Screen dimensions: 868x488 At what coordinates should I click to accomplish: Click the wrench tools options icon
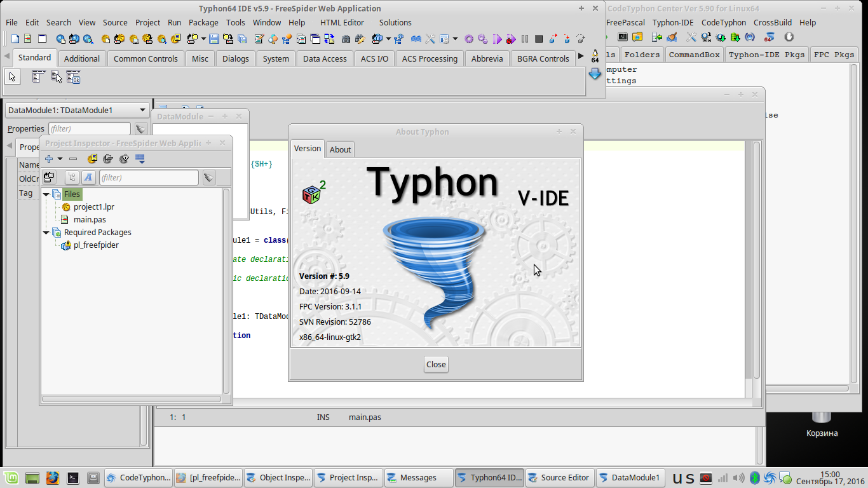coord(430,39)
